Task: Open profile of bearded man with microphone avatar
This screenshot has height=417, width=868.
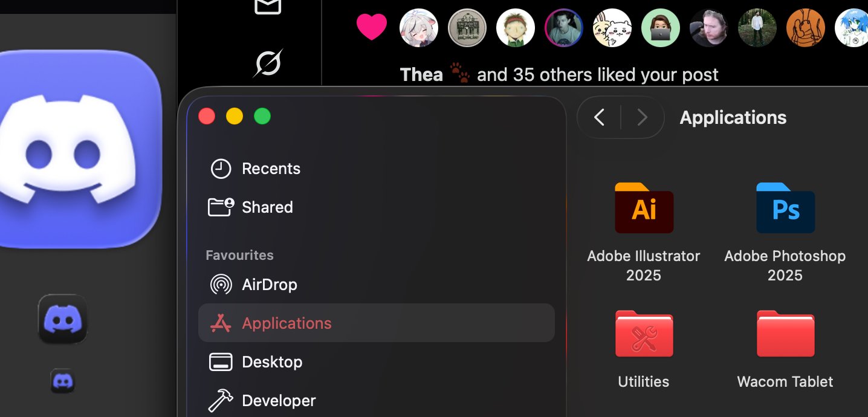Action: pyautogui.click(x=709, y=28)
